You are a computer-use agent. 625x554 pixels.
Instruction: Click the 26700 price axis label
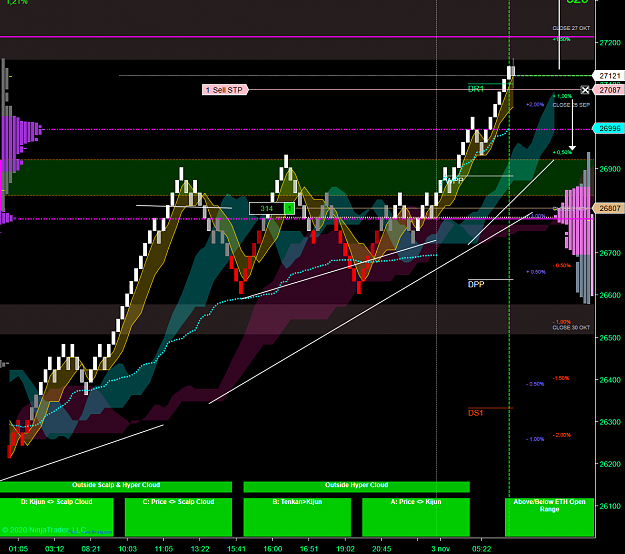[x=610, y=253]
